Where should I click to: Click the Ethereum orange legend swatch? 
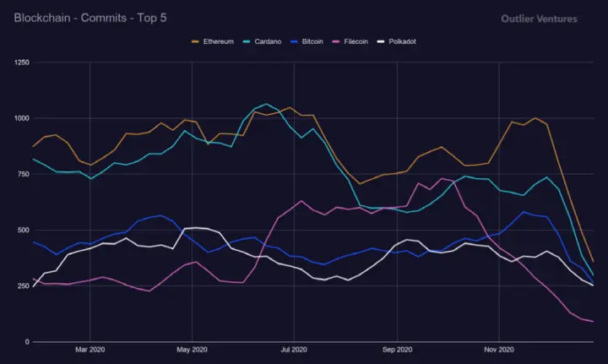point(195,41)
